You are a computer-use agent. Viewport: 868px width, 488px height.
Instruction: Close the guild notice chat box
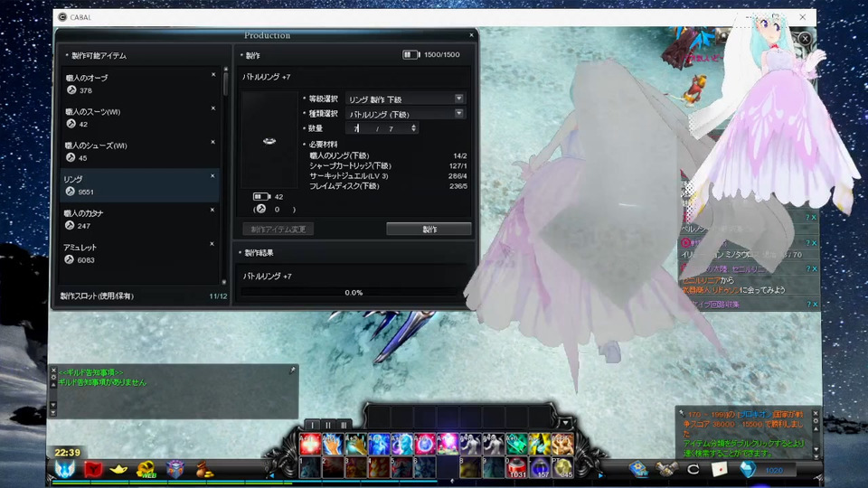[53, 371]
